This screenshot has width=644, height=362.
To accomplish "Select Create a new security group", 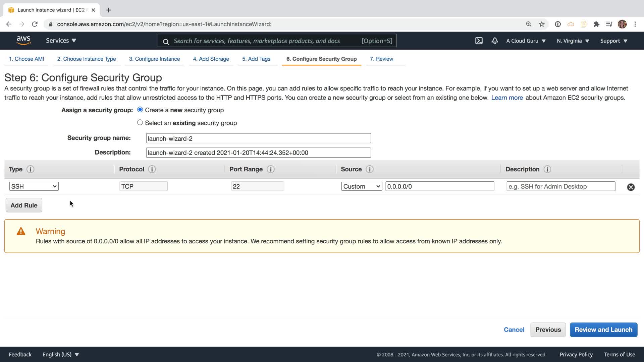I will 140,110.
